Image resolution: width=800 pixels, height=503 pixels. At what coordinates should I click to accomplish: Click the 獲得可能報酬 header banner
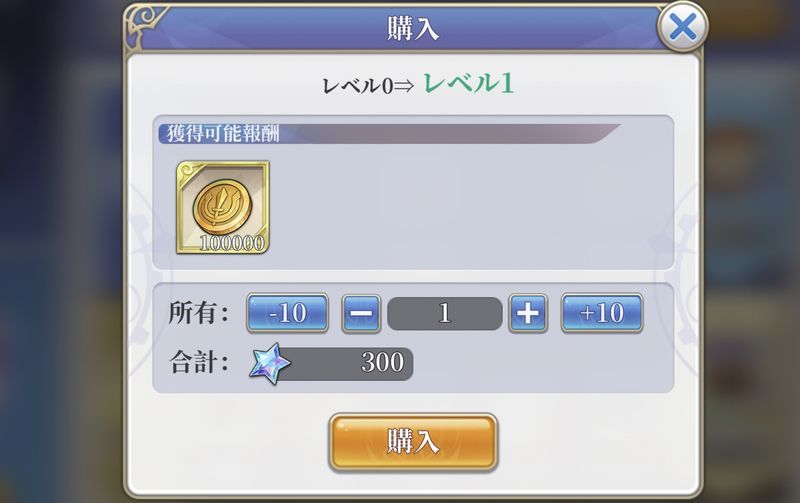pyautogui.click(x=389, y=134)
